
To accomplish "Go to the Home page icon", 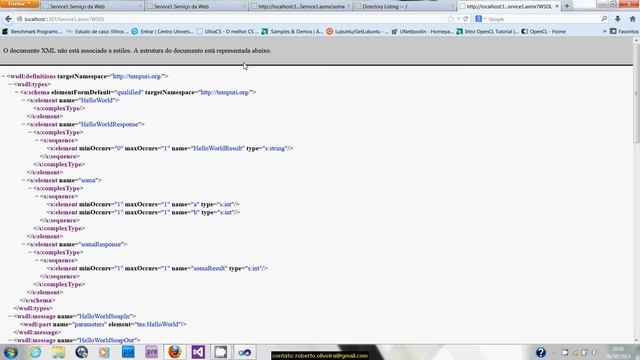I will (632, 19).
